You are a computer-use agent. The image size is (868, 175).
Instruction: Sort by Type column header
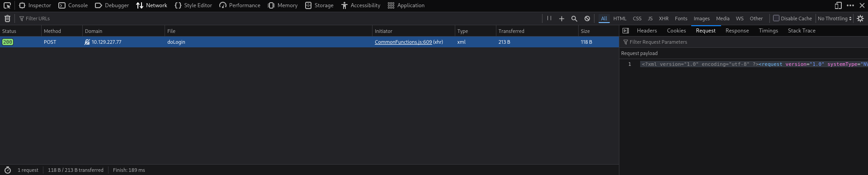tap(476, 31)
